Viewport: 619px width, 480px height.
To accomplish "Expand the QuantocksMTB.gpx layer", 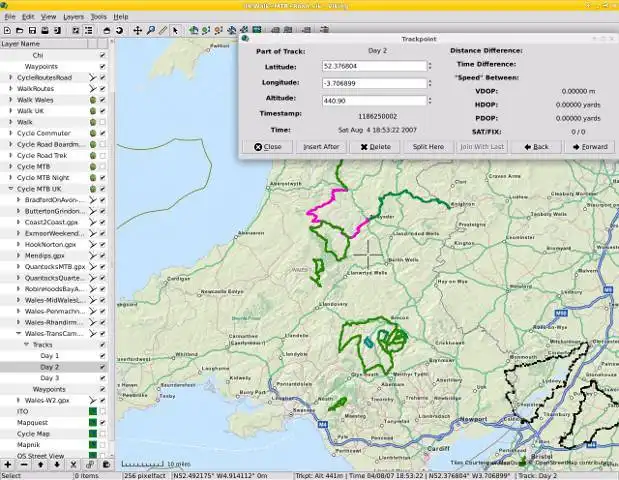I will pyautogui.click(x=19, y=266).
